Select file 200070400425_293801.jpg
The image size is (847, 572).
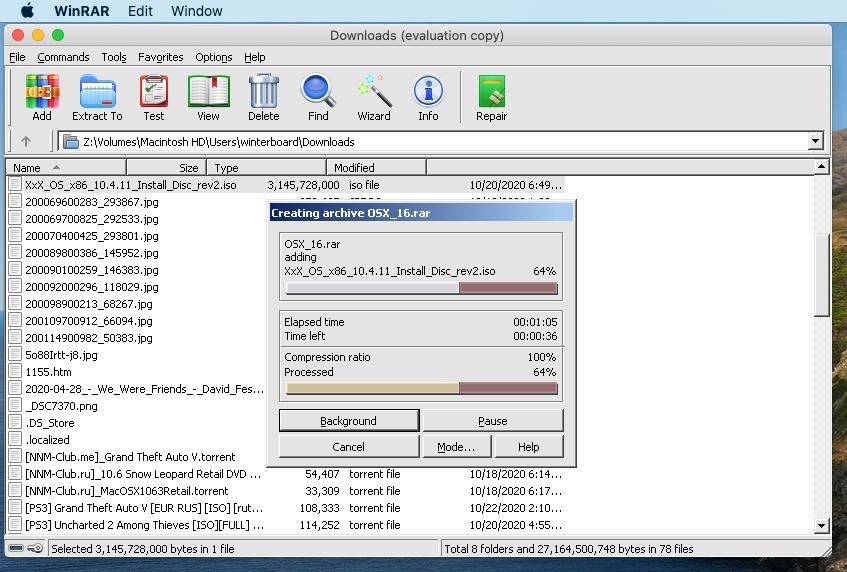[92, 236]
